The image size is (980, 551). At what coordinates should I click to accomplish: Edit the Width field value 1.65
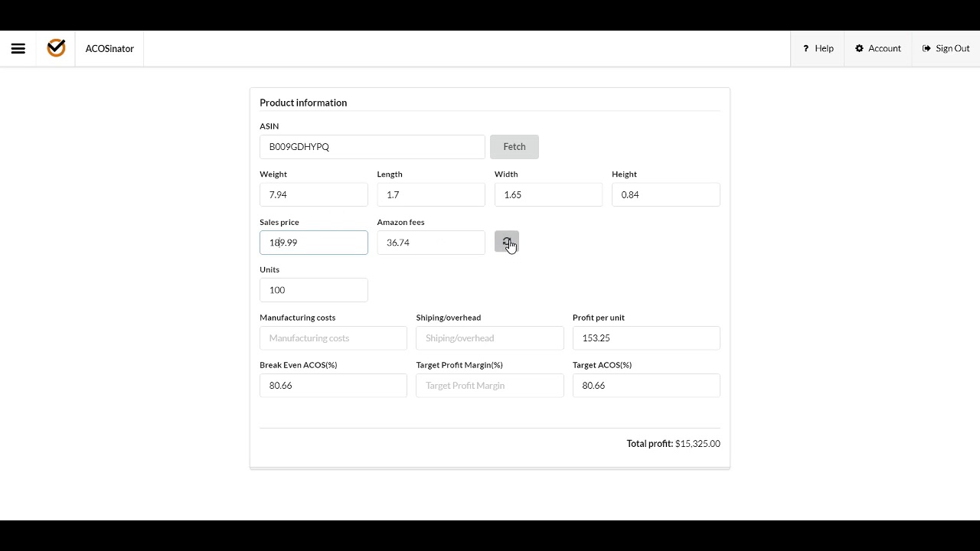coord(548,194)
